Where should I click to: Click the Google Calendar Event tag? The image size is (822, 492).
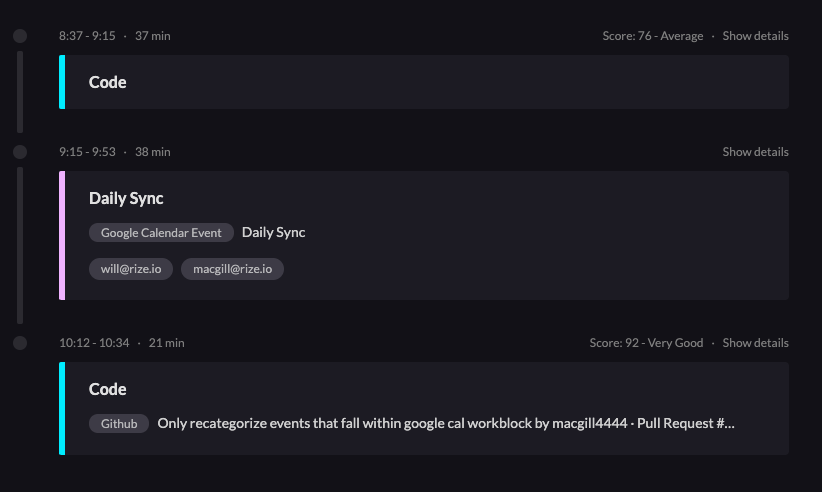(161, 233)
